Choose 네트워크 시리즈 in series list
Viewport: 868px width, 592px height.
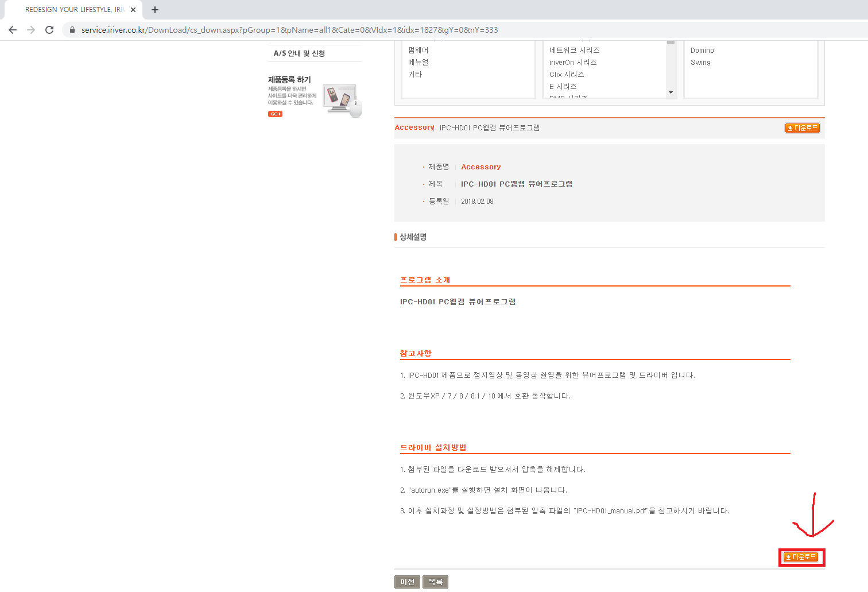pyautogui.click(x=574, y=51)
